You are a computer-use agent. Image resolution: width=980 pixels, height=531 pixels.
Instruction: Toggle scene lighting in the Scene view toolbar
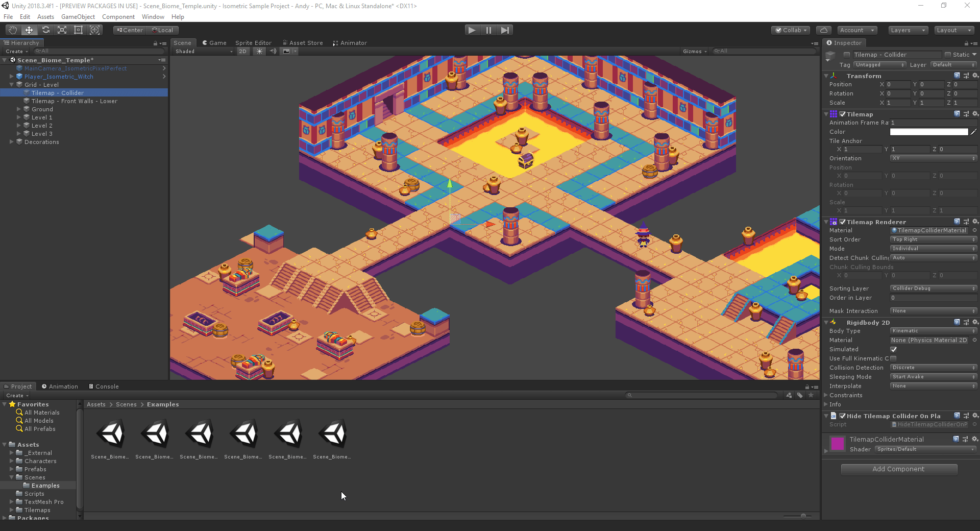(259, 51)
